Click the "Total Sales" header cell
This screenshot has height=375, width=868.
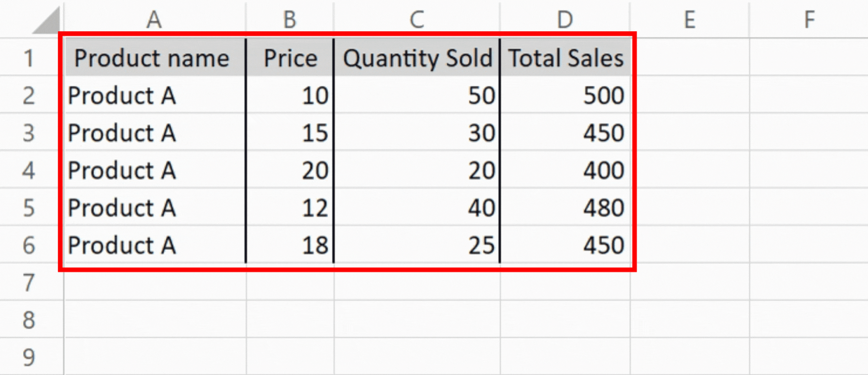click(565, 57)
